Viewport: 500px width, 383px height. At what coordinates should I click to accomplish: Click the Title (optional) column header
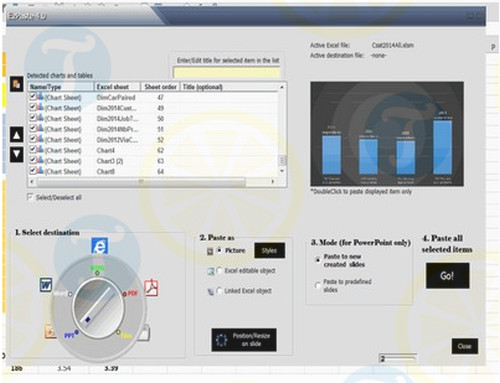coord(229,87)
